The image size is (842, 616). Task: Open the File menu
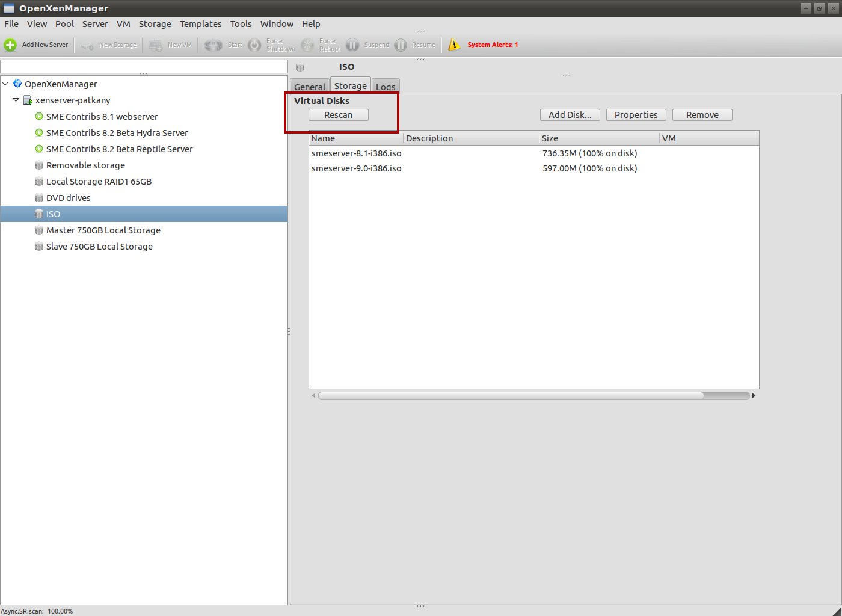coord(11,24)
